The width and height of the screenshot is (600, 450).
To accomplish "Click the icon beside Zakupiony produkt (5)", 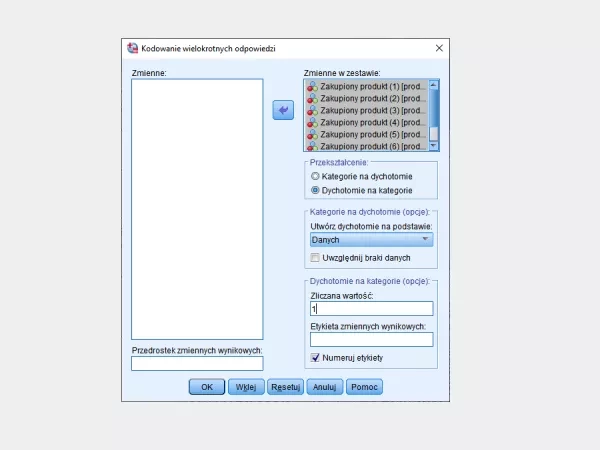I will click(x=312, y=133).
